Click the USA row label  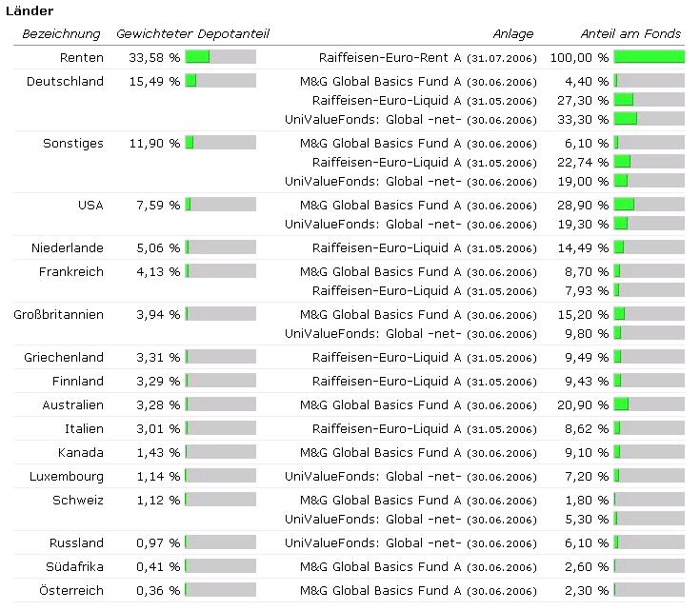[x=90, y=206]
